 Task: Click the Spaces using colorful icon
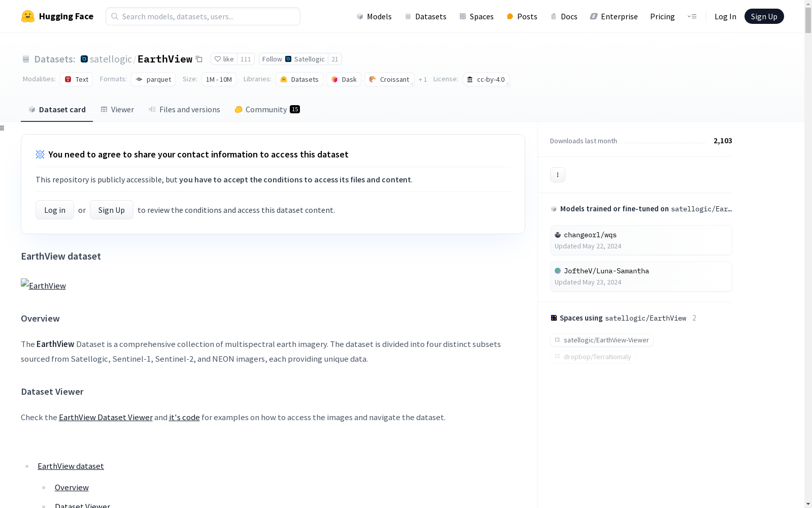[554, 318]
